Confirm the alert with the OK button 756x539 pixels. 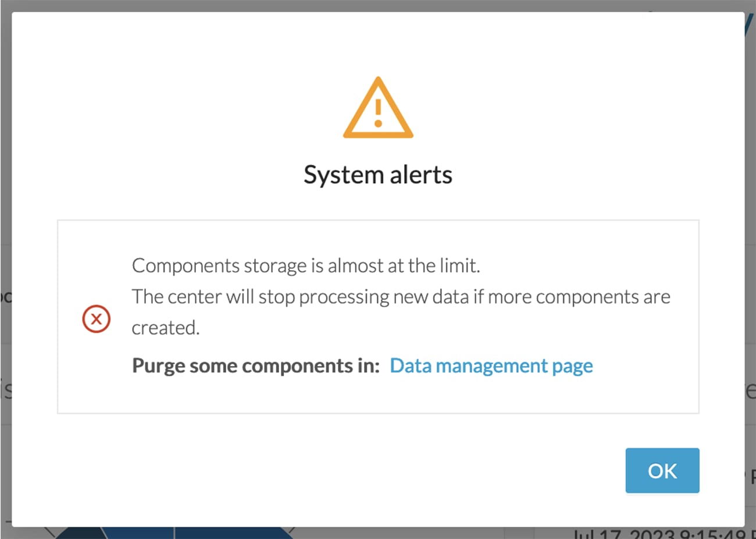[x=662, y=470]
